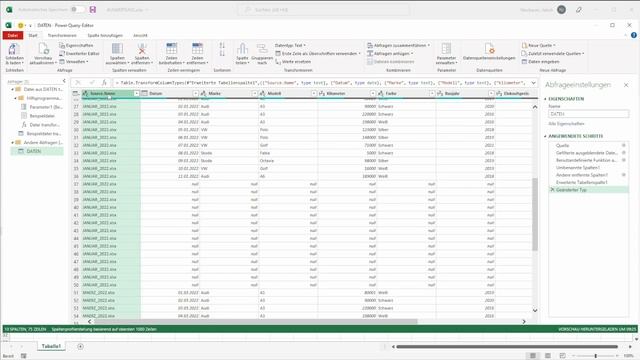The image size is (640, 360).
Task: Close the Abfrageeinstellungen pane
Action: click(626, 85)
